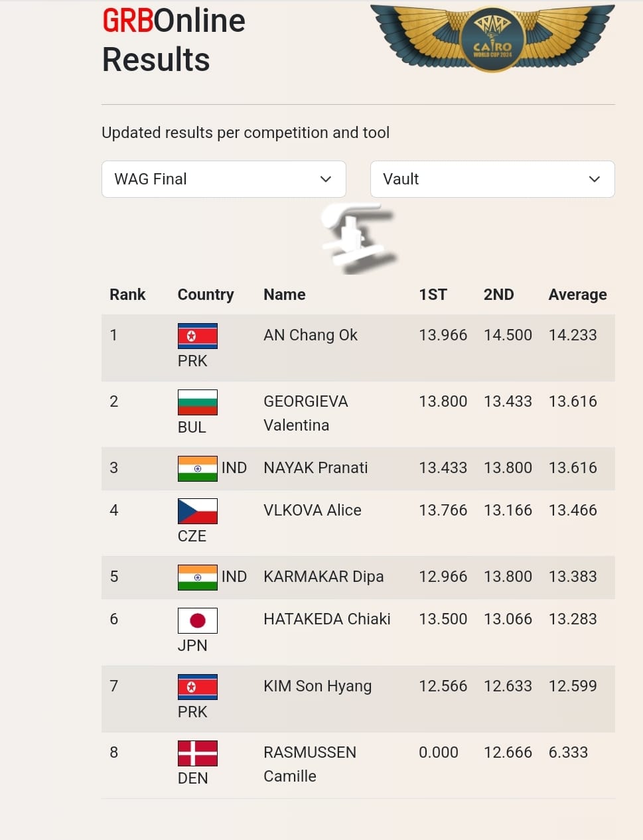Image resolution: width=643 pixels, height=840 pixels.
Task: Click India flag beside NAYAK Pranati
Action: 198,468
